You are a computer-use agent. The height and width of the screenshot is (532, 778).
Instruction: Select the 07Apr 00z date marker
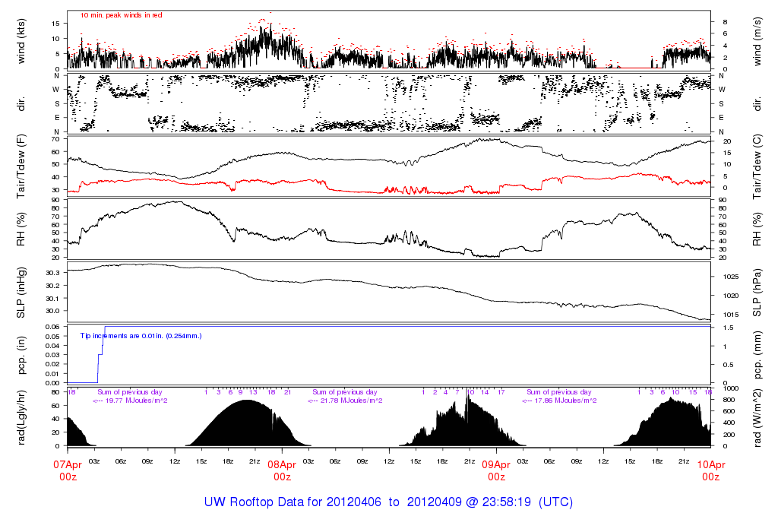tap(68, 470)
